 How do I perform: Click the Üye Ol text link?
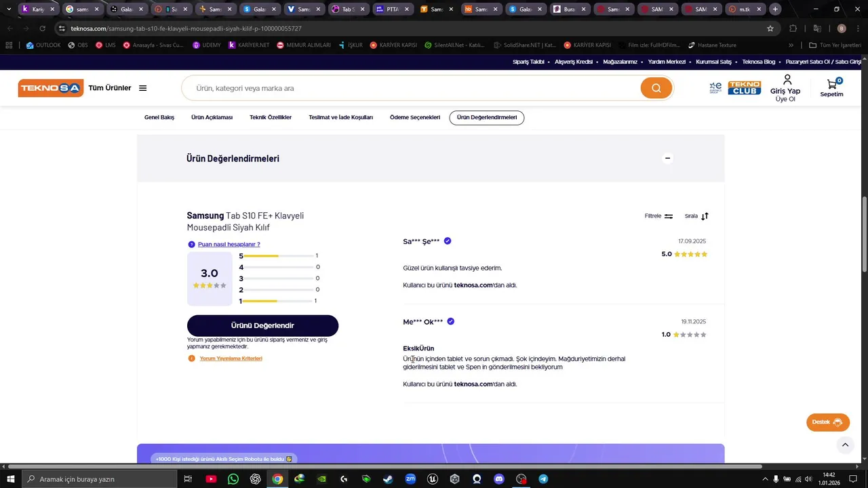pos(785,100)
